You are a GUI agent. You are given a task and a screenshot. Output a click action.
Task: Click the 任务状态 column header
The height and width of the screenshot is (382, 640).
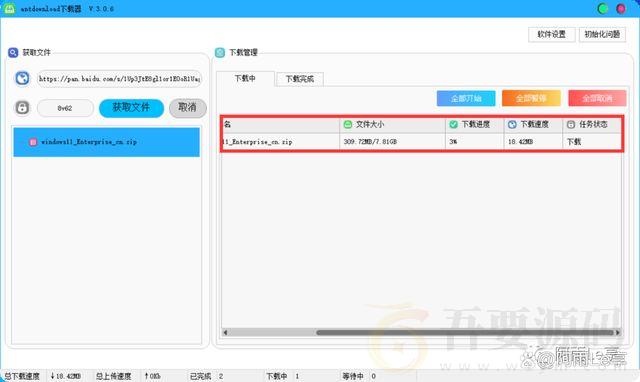[592, 124]
